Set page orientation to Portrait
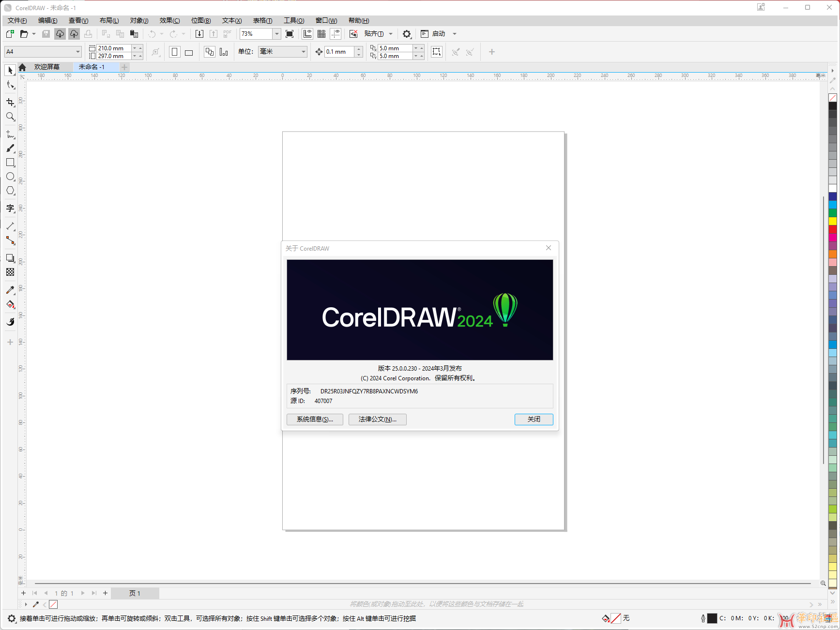This screenshot has width=840, height=630. [x=175, y=52]
